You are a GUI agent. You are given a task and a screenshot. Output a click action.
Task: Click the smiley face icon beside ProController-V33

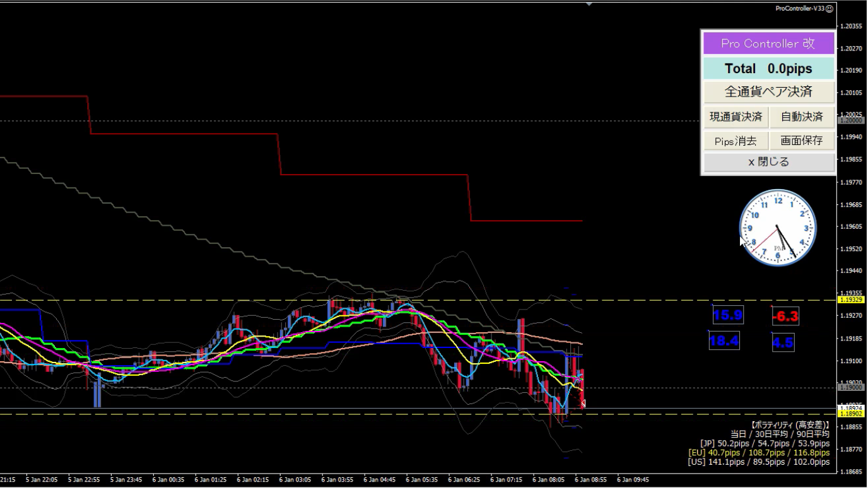(x=830, y=9)
